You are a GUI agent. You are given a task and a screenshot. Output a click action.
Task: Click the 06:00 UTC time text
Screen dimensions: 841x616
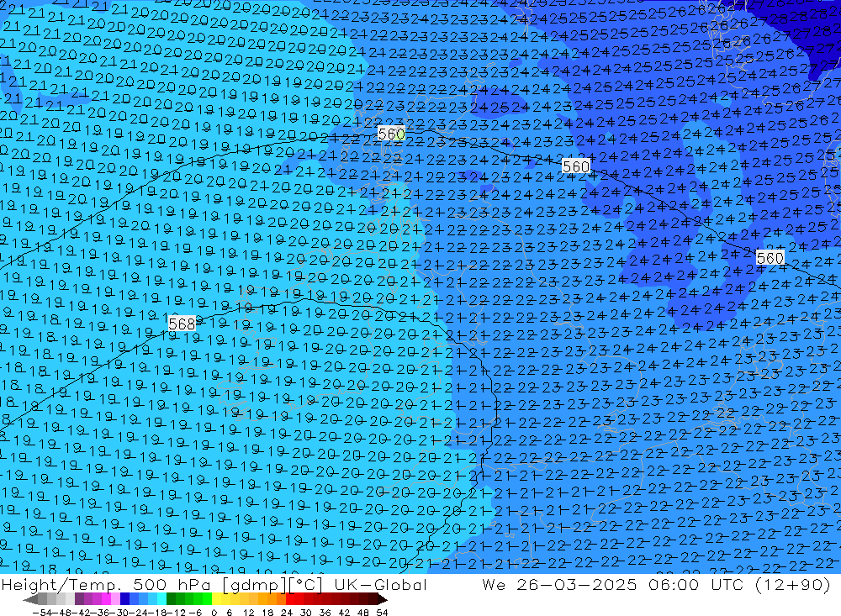tap(696, 585)
